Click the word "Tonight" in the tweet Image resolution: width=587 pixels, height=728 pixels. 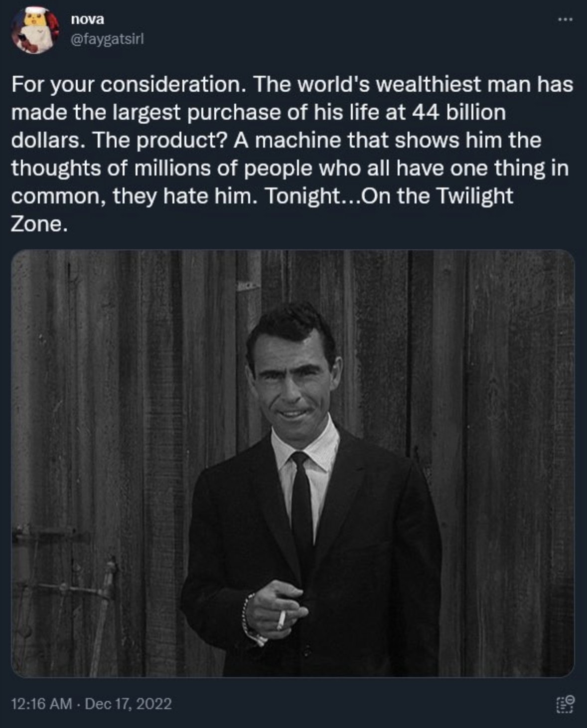point(301,196)
